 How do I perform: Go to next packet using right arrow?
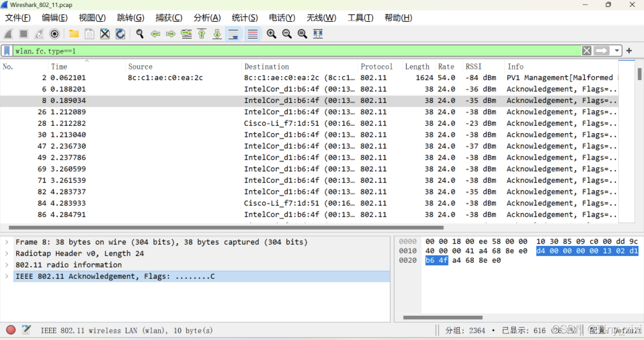171,34
